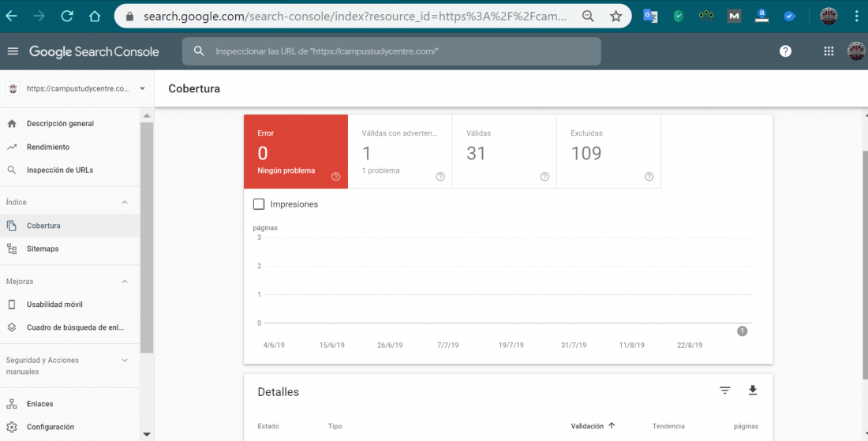This screenshot has height=441, width=868.
Task: Click the M extension icon
Action: [734, 16]
